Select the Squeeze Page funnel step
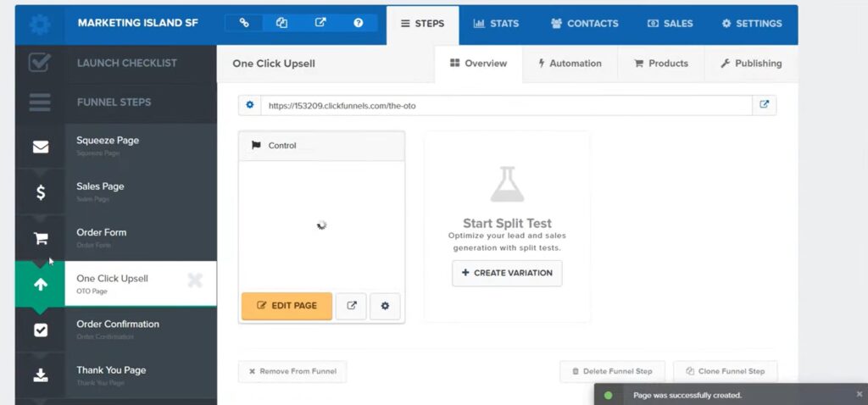868x405 pixels. (x=141, y=146)
